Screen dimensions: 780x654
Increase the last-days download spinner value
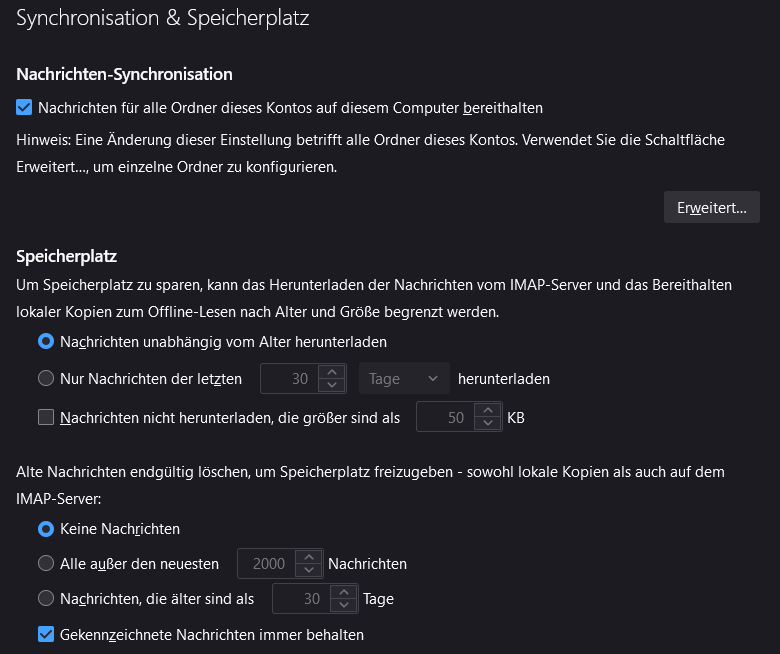[331, 372]
